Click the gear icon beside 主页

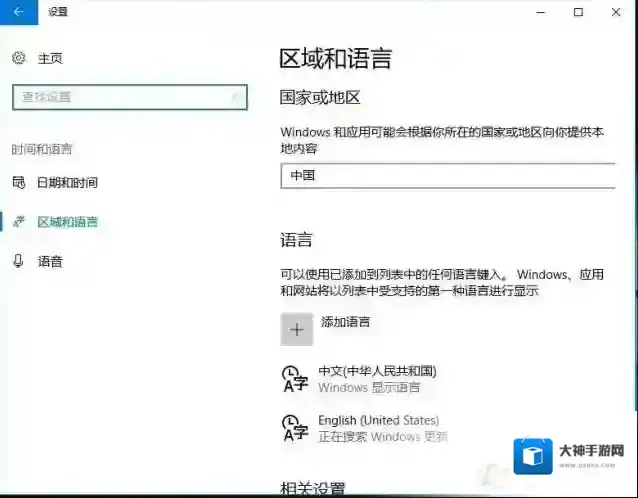tap(18, 58)
